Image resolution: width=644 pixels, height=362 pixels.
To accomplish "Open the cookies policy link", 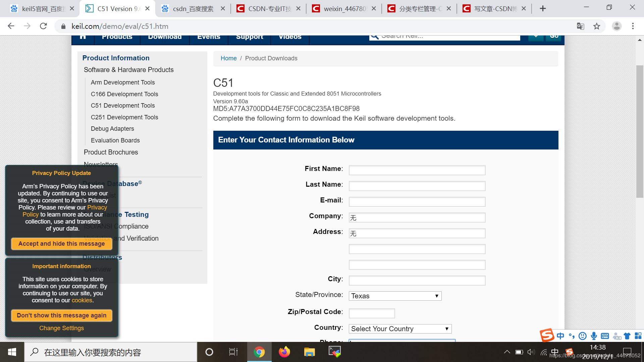I will [82, 300].
